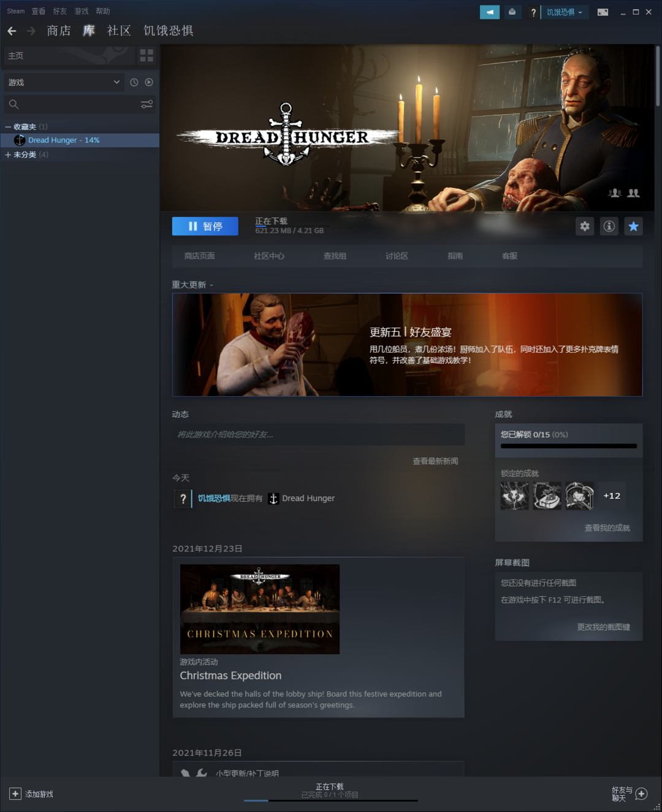Open the 客服 support link
The image size is (662, 812).
pos(509,256)
